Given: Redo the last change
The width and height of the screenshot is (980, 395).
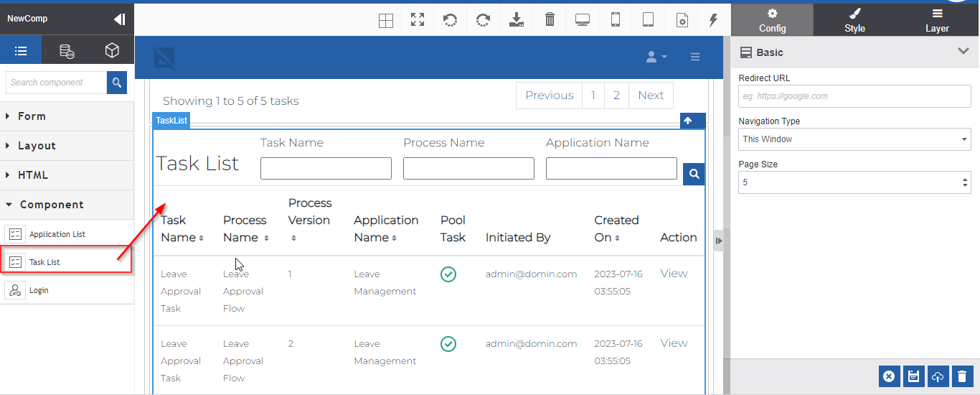Looking at the screenshot, I should (484, 19).
